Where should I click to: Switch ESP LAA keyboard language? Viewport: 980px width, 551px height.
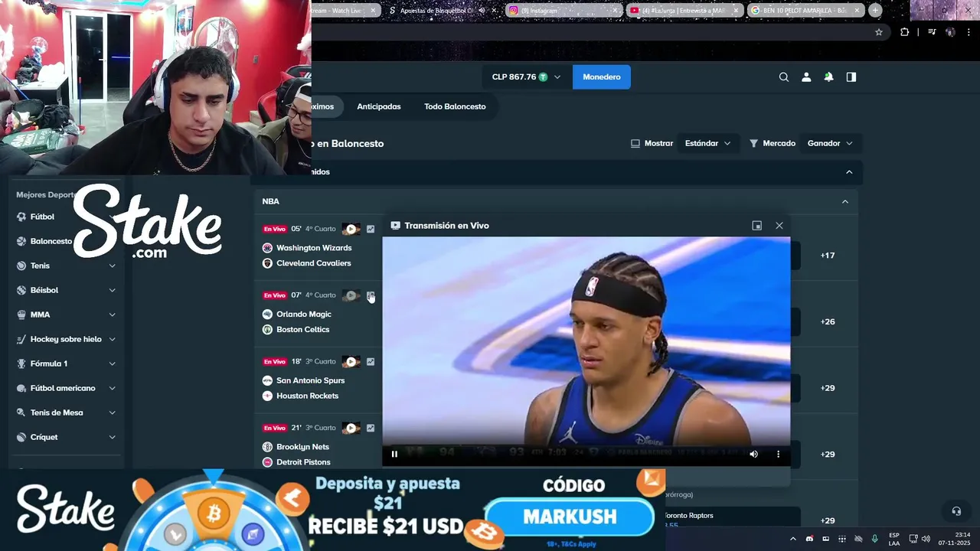(894, 539)
